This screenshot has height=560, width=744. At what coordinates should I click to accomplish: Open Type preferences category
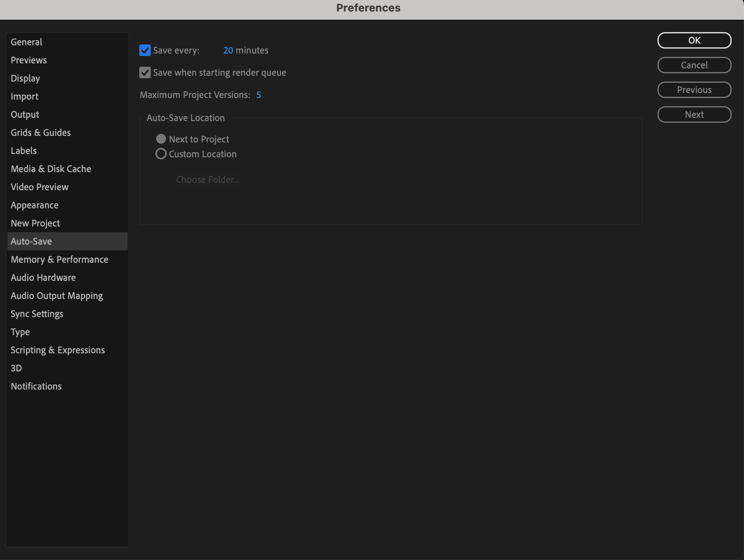[68, 332]
